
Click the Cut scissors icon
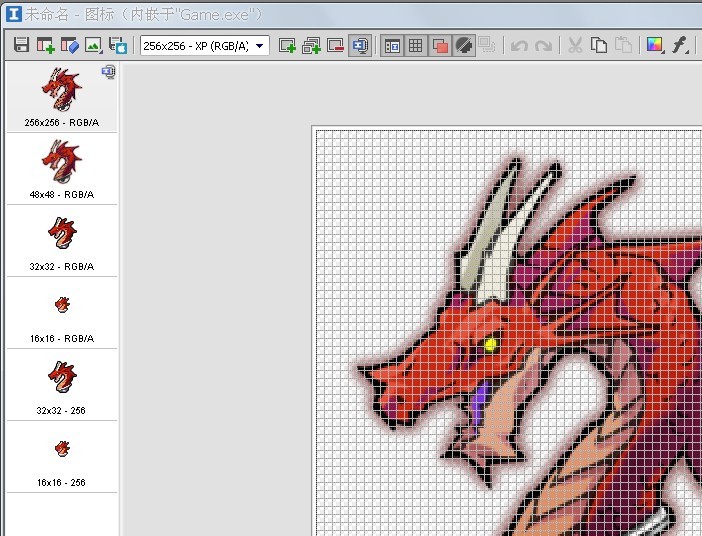575,45
